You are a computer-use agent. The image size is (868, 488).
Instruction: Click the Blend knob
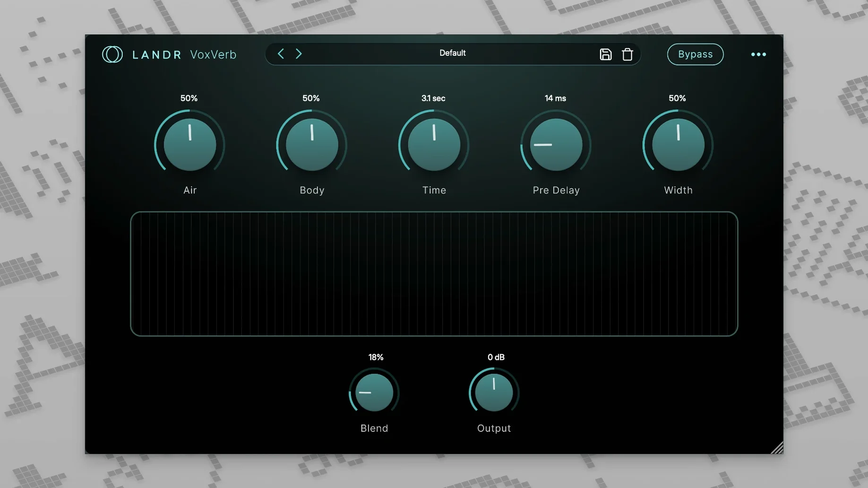[x=374, y=392]
